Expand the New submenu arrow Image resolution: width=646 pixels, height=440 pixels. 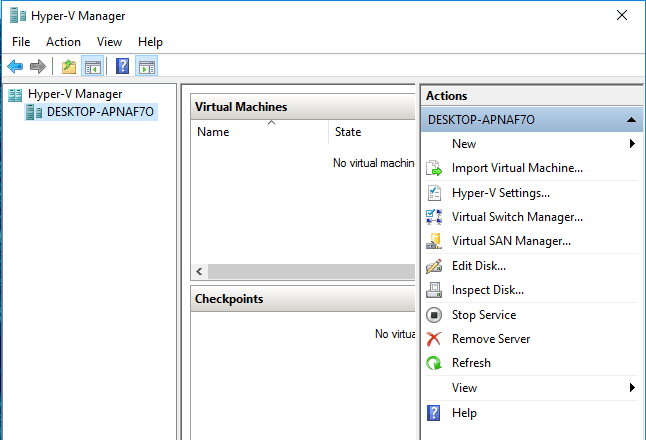[x=632, y=144]
